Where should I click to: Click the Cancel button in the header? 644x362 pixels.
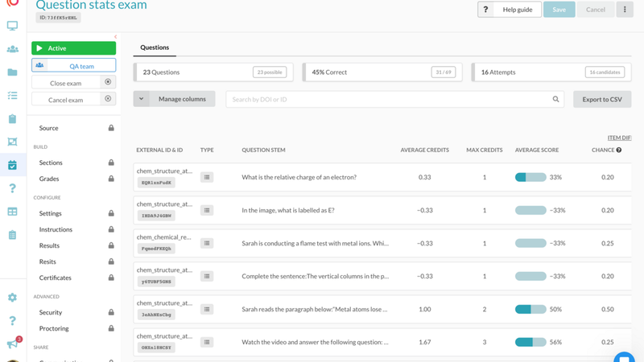pyautogui.click(x=596, y=10)
